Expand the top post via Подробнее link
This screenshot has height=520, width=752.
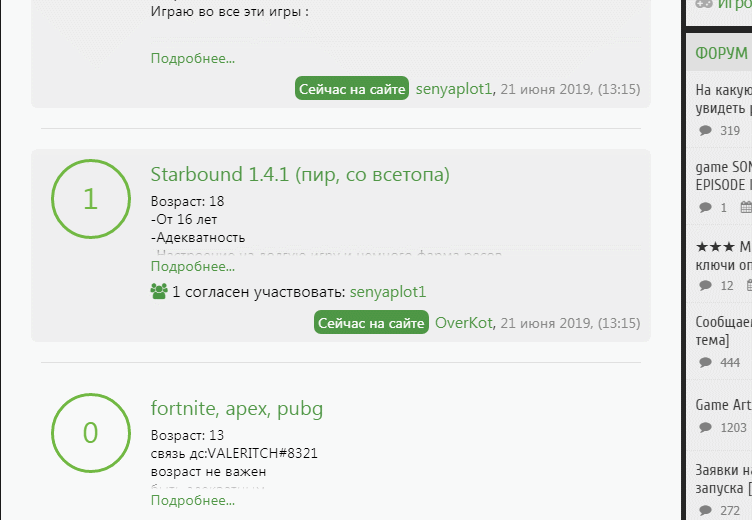tap(193, 58)
